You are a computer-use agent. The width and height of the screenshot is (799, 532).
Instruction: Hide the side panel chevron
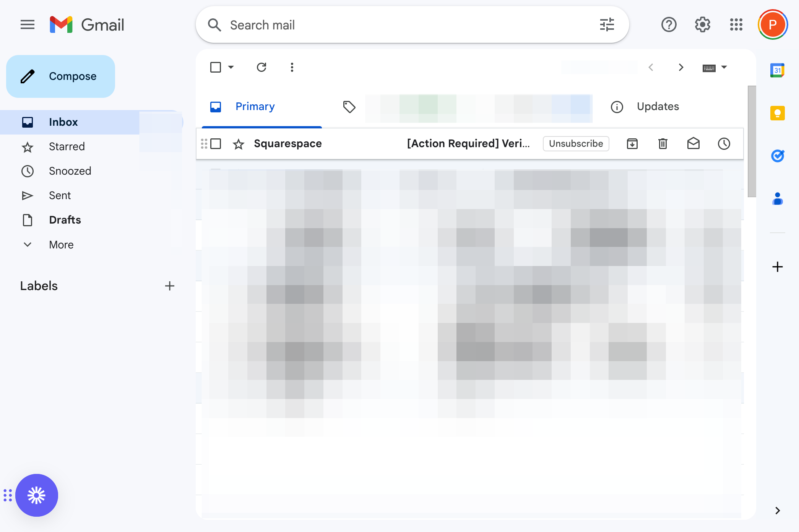tap(777, 511)
